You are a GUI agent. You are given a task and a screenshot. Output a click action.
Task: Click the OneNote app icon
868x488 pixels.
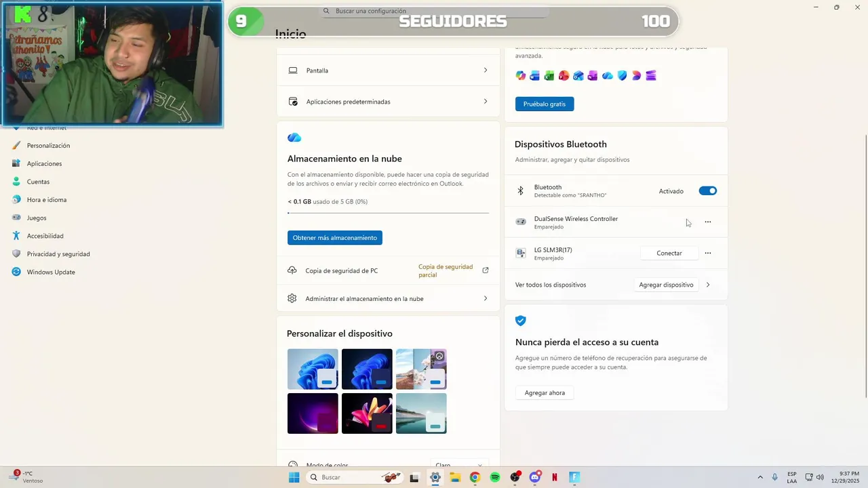click(593, 76)
